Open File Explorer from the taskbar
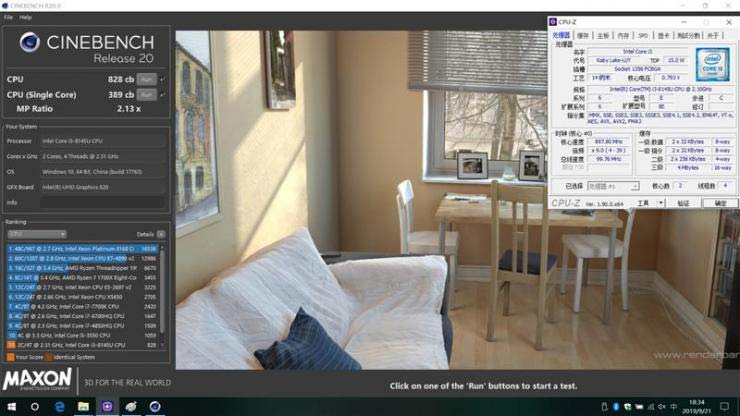740x416 pixels. [x=84, y=407]
